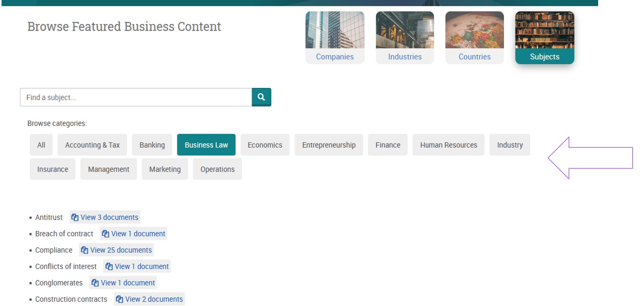
Task: Filter by Accounting & Tax category
Action: coord(92,145)
